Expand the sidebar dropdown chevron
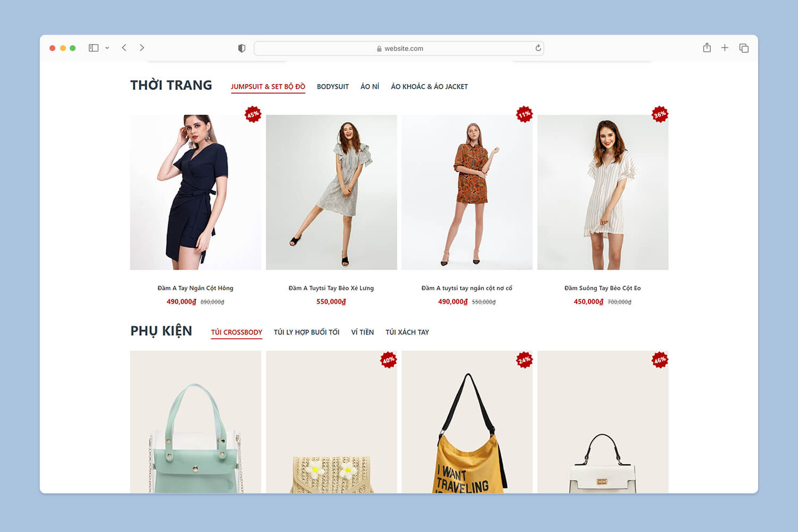 [x=107, y=48]
